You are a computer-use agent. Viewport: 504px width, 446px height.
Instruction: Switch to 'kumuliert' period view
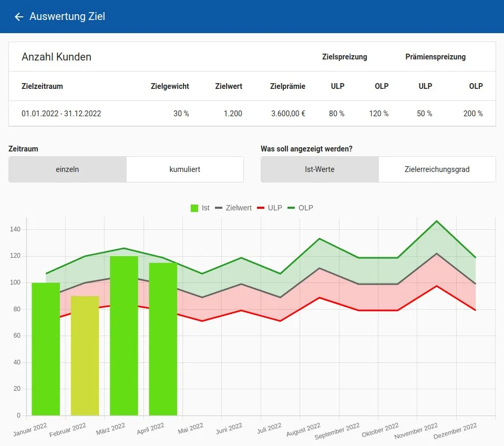tap(184, 169)
